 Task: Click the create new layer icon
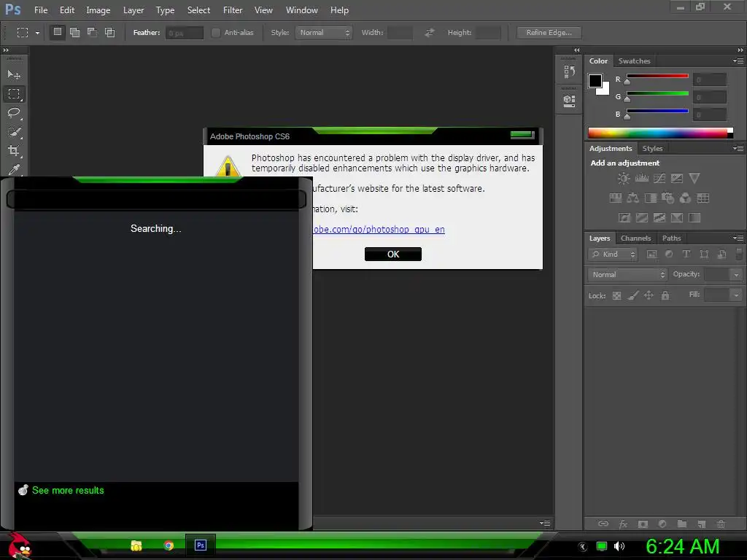pos(701,524)
